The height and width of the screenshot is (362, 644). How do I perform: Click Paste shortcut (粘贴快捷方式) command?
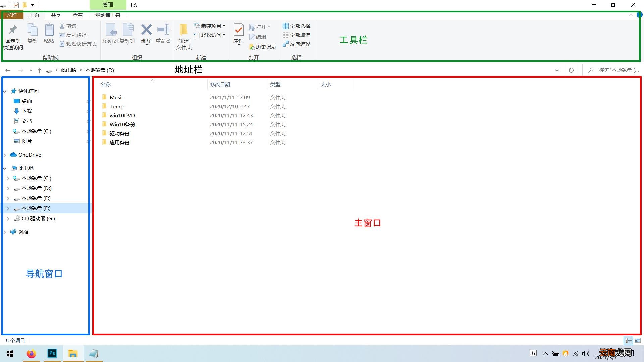(78, 44)
